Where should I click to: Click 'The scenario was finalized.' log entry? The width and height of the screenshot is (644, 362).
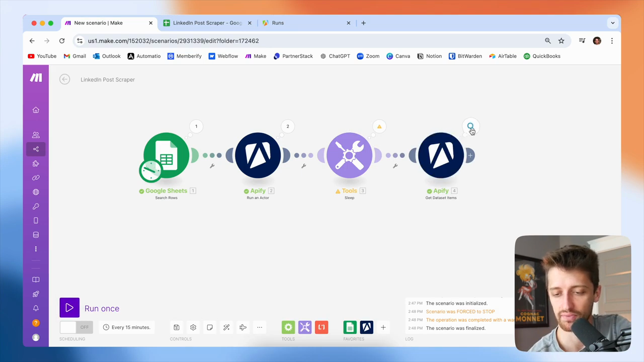455,328
